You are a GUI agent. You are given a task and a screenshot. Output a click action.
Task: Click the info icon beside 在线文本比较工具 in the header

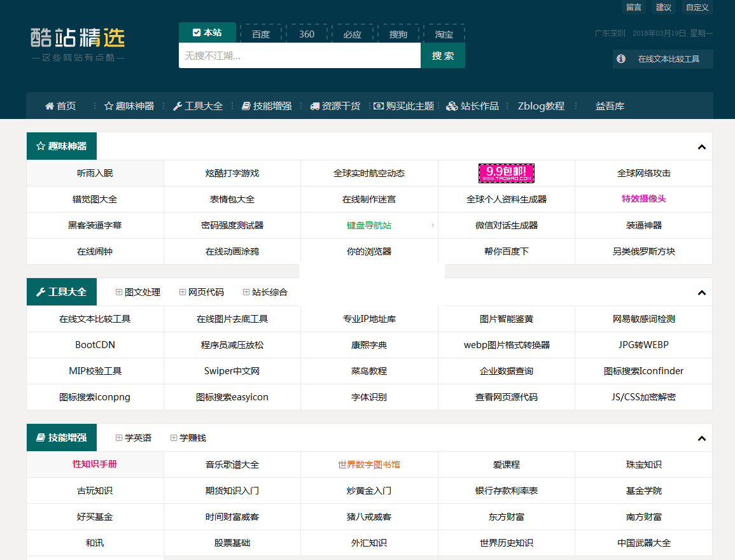tap(621, 59)
